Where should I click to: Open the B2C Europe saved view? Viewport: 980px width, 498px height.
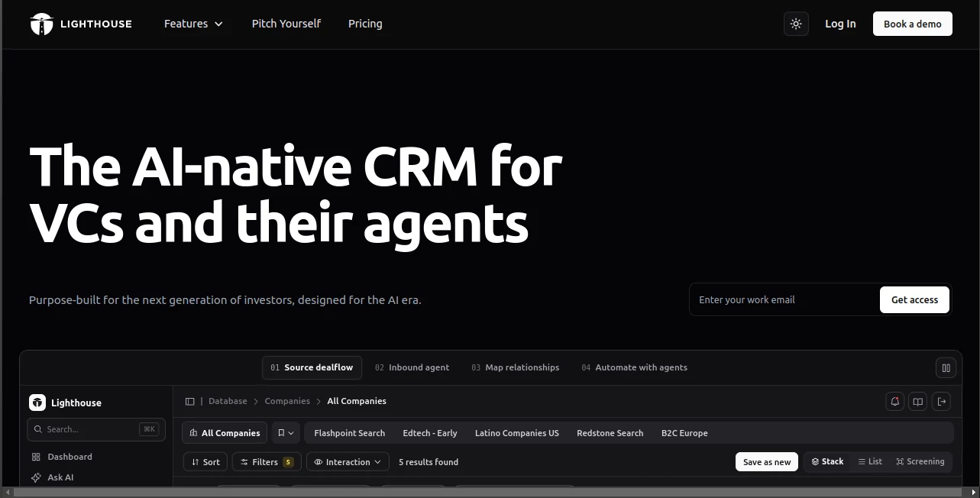pos(684,433)
